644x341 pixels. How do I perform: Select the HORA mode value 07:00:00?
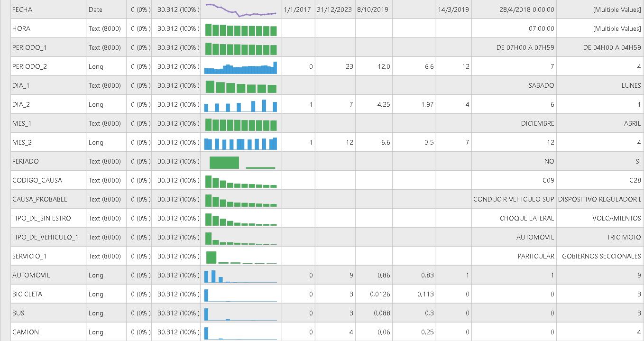(542, 28)
